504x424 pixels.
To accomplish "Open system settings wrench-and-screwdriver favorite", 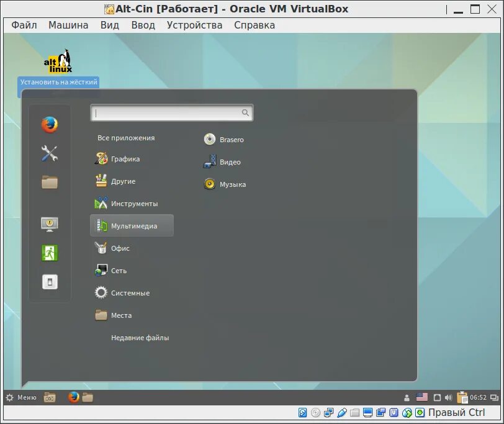I will (50, 153).
